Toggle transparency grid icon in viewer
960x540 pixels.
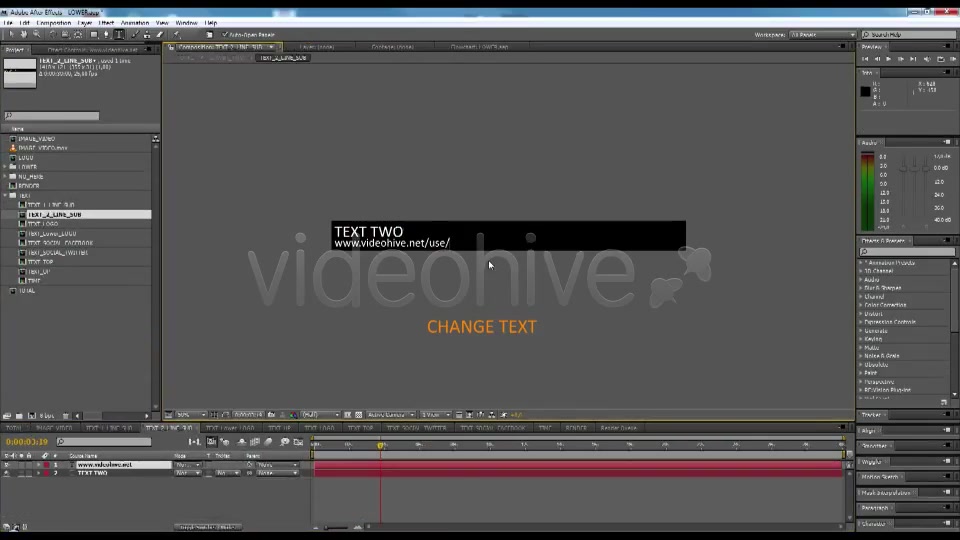tap(359, 415)
